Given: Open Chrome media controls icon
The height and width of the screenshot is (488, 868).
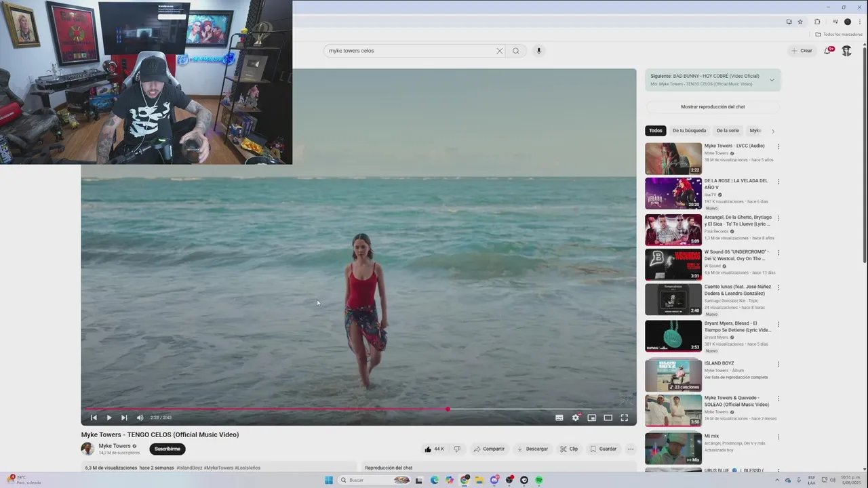Looking at the screenshot, I should tap(835, 22).
